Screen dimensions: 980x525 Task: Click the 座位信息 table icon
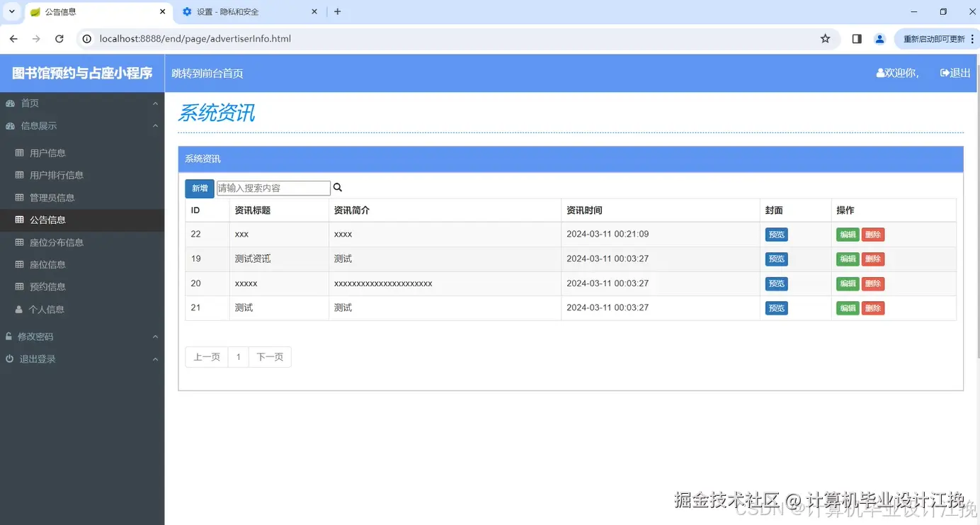[x=20, y=264]
